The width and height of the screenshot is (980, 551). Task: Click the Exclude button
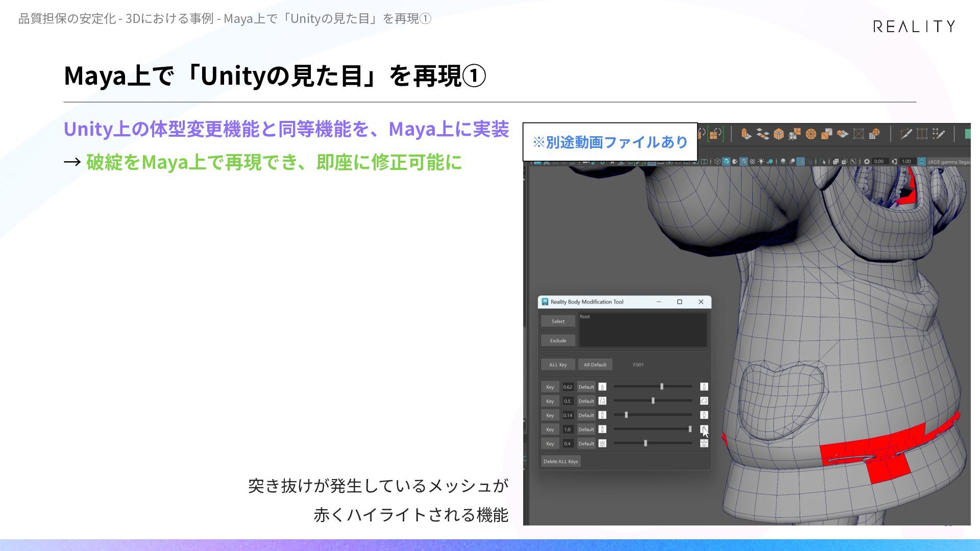[558, 341]
